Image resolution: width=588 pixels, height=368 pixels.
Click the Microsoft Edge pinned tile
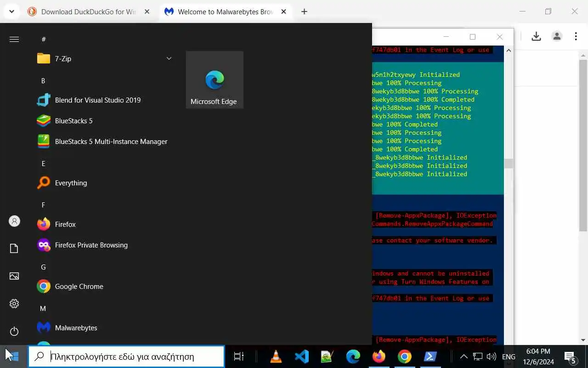(215, 80)
